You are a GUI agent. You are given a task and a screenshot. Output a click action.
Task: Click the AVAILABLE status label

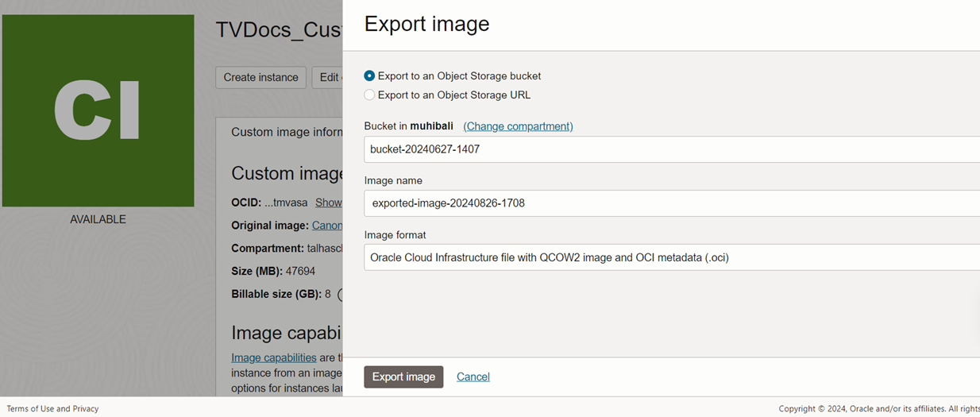(98, 219)
